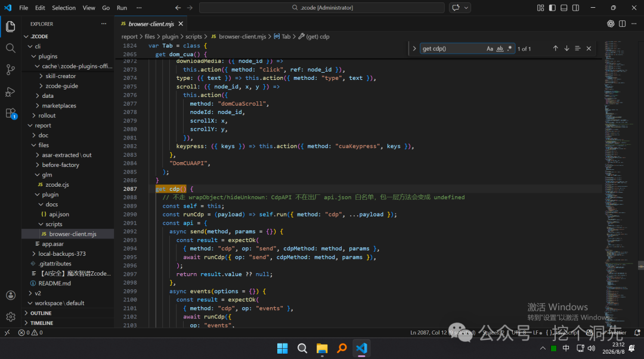The height and width of the screenshot is (359, 644).
Task: Click the Tab class breadcrumb
Action: point(282,36)
